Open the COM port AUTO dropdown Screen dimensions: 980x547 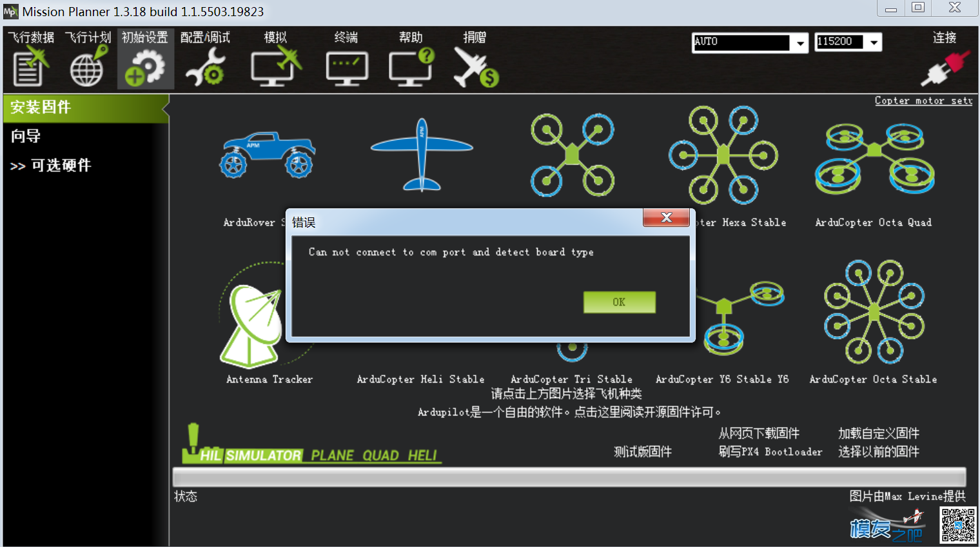click(x=800, y=43)
